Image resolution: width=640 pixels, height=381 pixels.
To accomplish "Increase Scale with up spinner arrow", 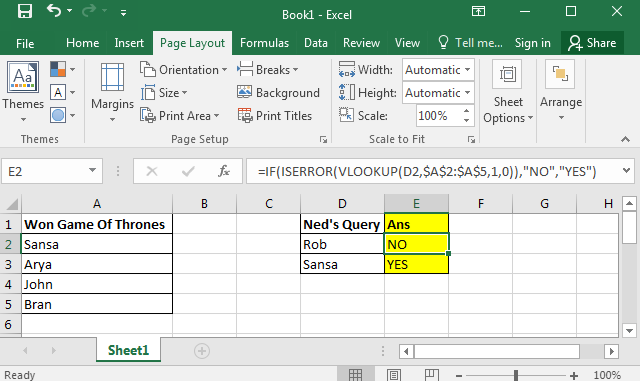I will point(467,111).
